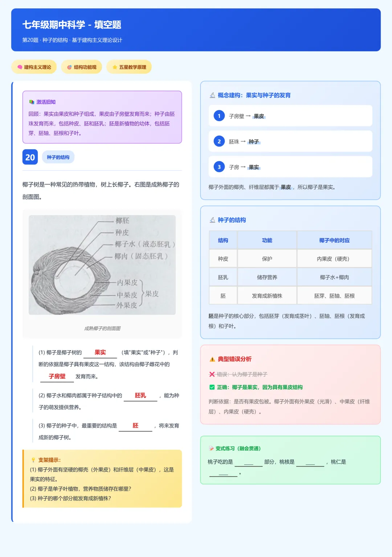Select the 结构 column header in table

(222, 240)
